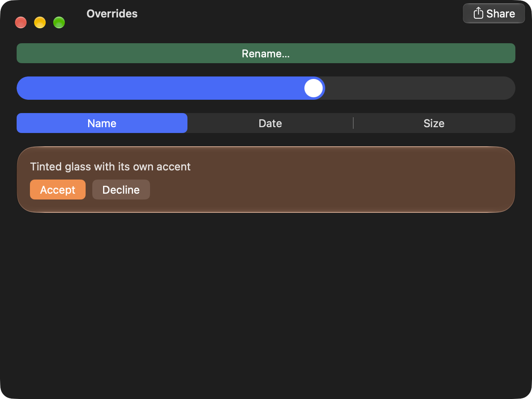Switch to the Date segment
The width and height of the screenshot is (532, 399).
[270, 123]
